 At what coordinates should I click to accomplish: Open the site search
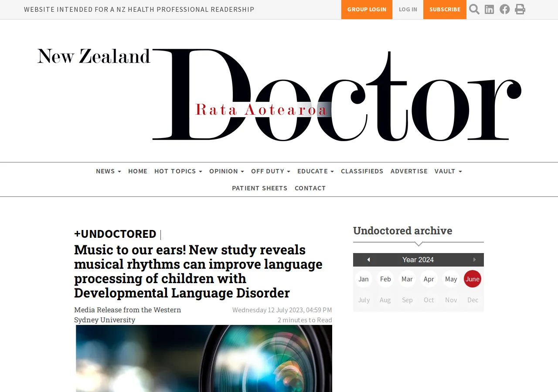click(474, 9)
